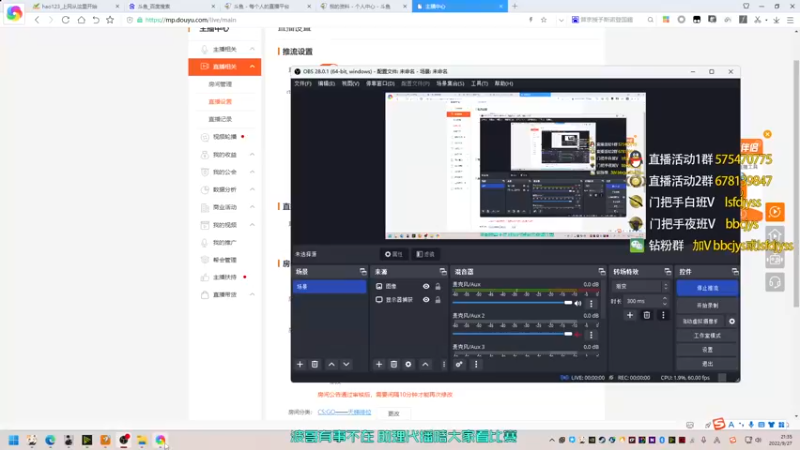Delete the scene transition with trash icon
Viewport: 800px width, 450px height.
coord(647,315)
